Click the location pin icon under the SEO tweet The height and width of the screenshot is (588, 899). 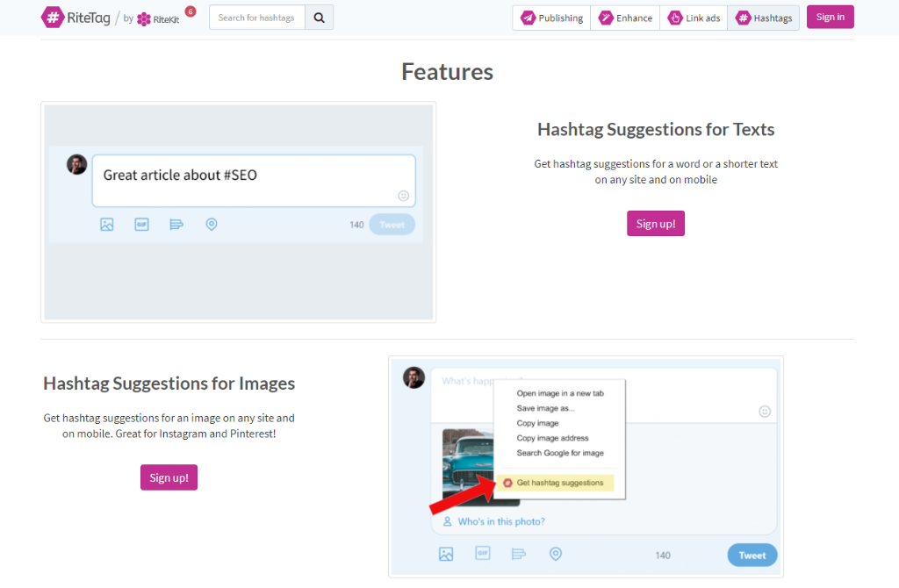[212, 224]
